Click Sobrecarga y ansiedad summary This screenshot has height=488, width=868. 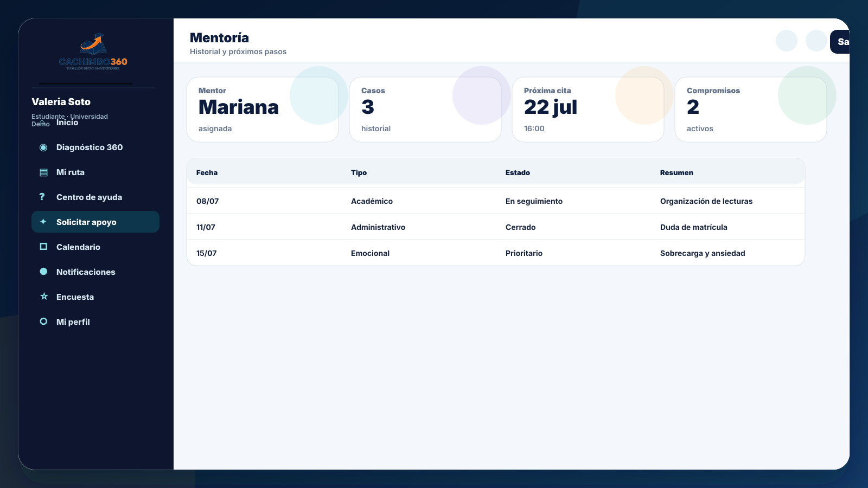point(703,253)
